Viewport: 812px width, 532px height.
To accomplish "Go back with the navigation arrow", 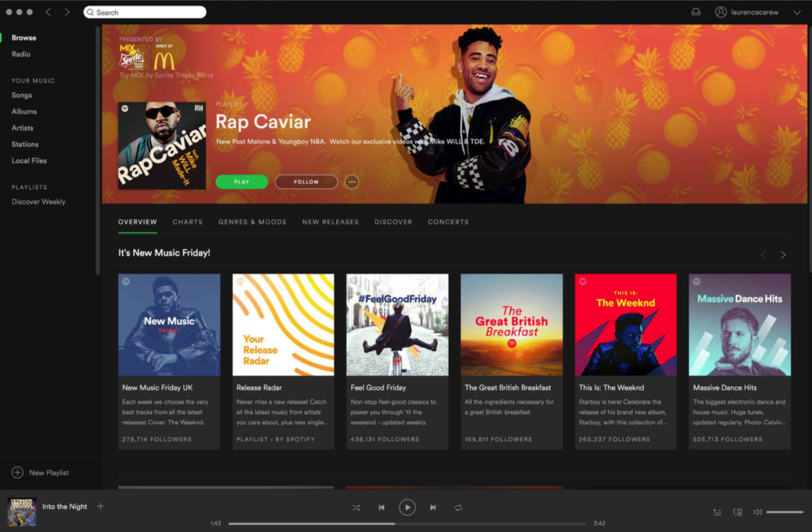I will (48, 12).
